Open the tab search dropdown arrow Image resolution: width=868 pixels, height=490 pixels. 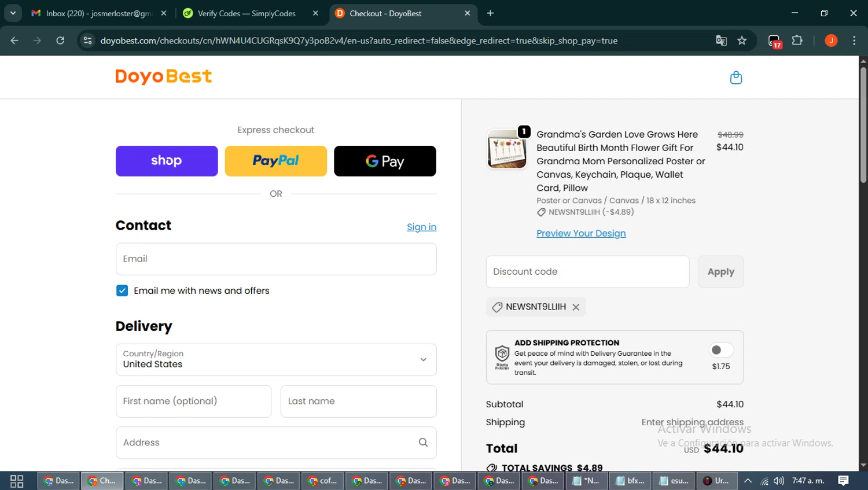pos(13,13)
